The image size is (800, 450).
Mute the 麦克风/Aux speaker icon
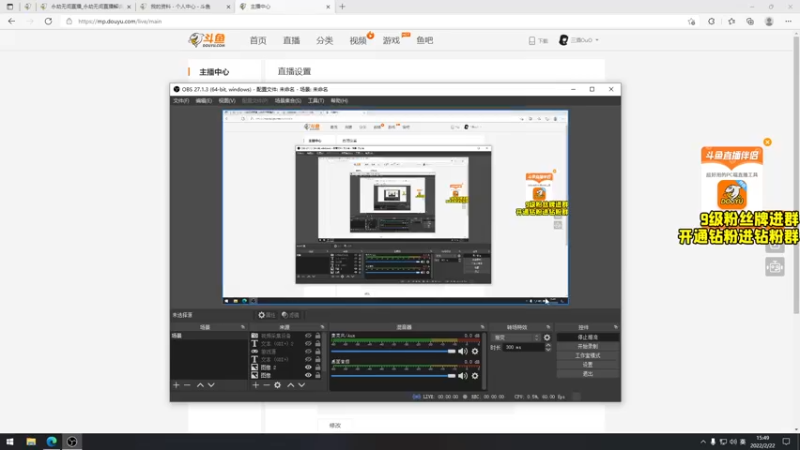tap(462, 351)
